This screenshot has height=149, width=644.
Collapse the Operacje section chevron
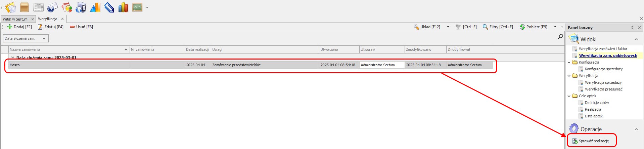coord(636,129)
